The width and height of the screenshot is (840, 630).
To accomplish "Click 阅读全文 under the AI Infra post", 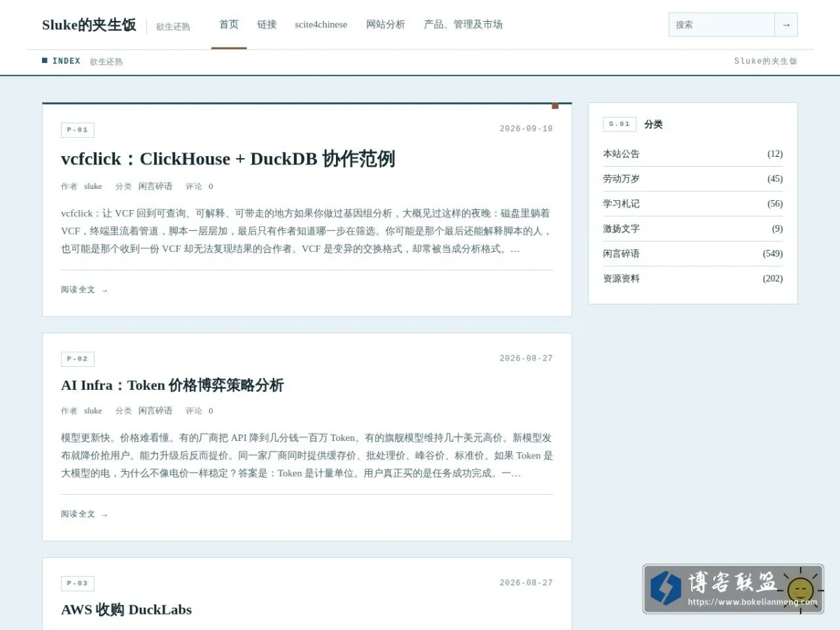I will [84, 514].
